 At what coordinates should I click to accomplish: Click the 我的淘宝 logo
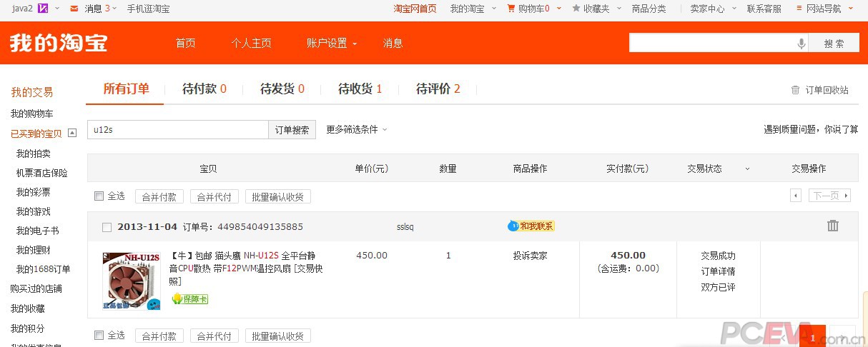click(59, 43)
